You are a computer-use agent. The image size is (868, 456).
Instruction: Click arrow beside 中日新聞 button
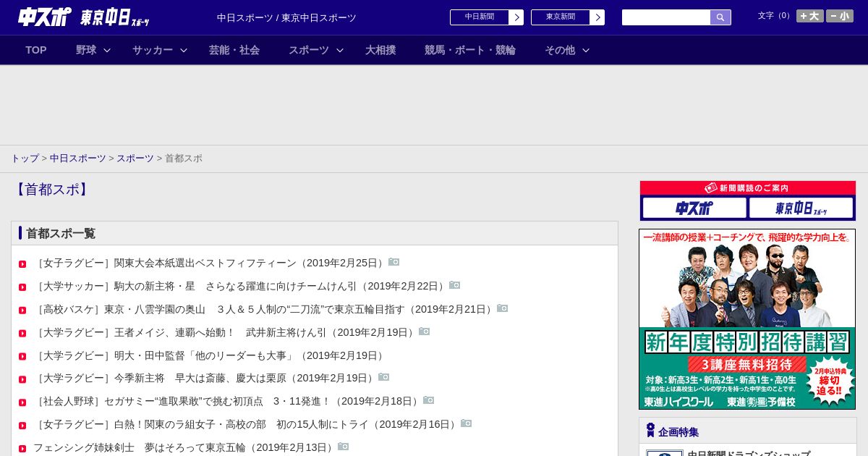pyautogui.click(x=516, y=17)
